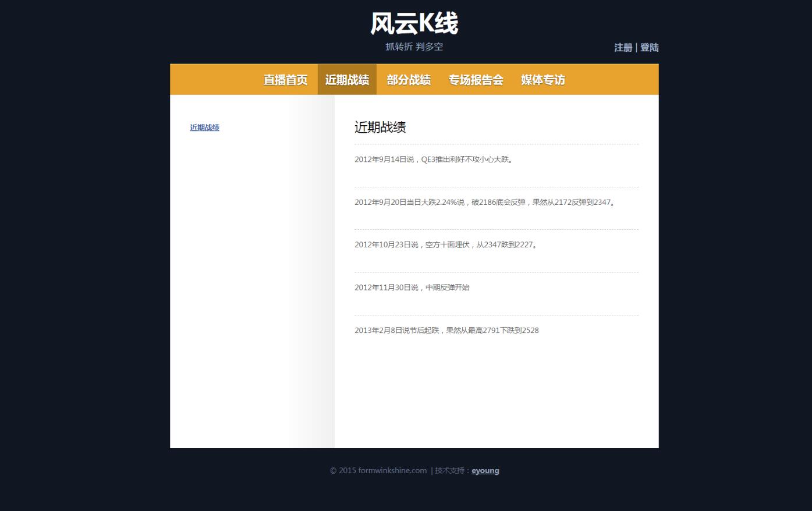This screenshot has width=812, height=511.
Task: Open the 媒体专访 nav tab
Action: (542, 80)
